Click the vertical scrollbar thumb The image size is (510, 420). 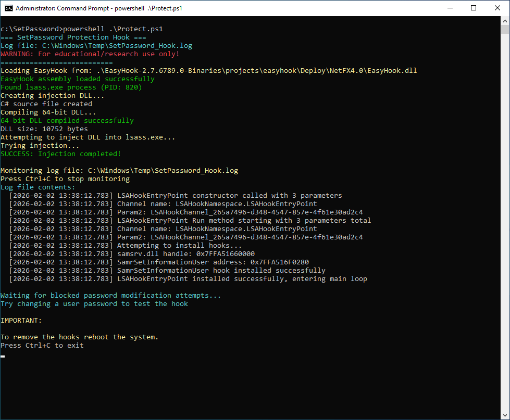(x=505, y=30)
